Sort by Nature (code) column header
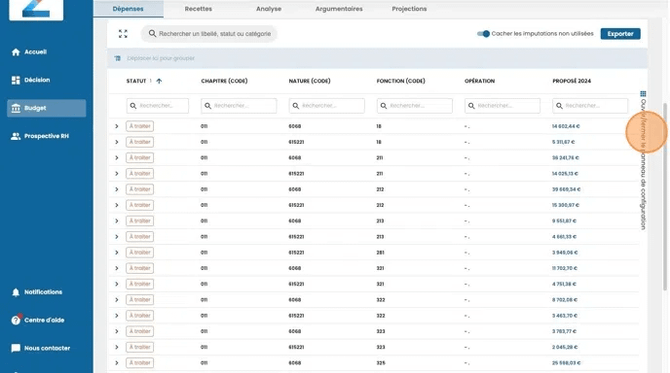This screenshot has height=373, width=670. pos(309,81)
